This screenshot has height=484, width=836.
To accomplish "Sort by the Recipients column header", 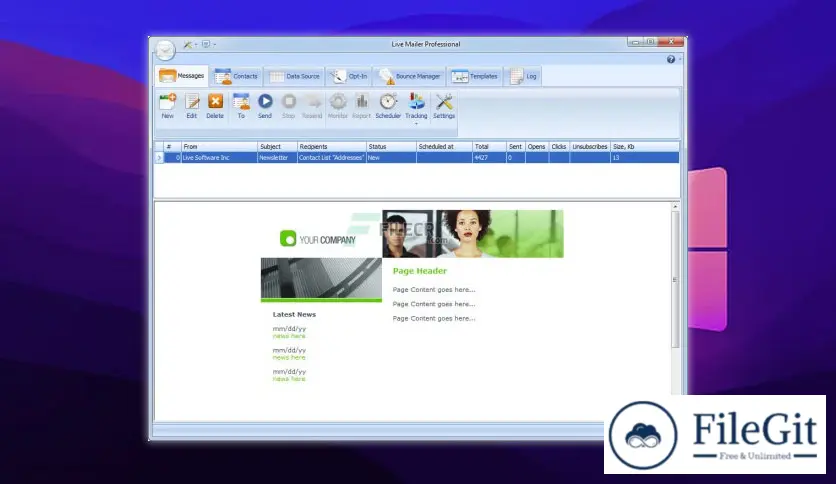I will 332,147.
